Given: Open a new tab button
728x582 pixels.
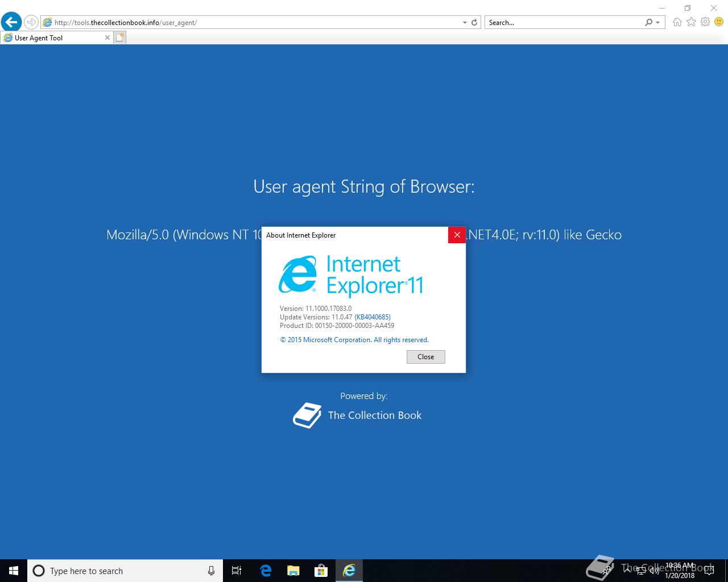Looking at the screenshot, I should [119, 38].
